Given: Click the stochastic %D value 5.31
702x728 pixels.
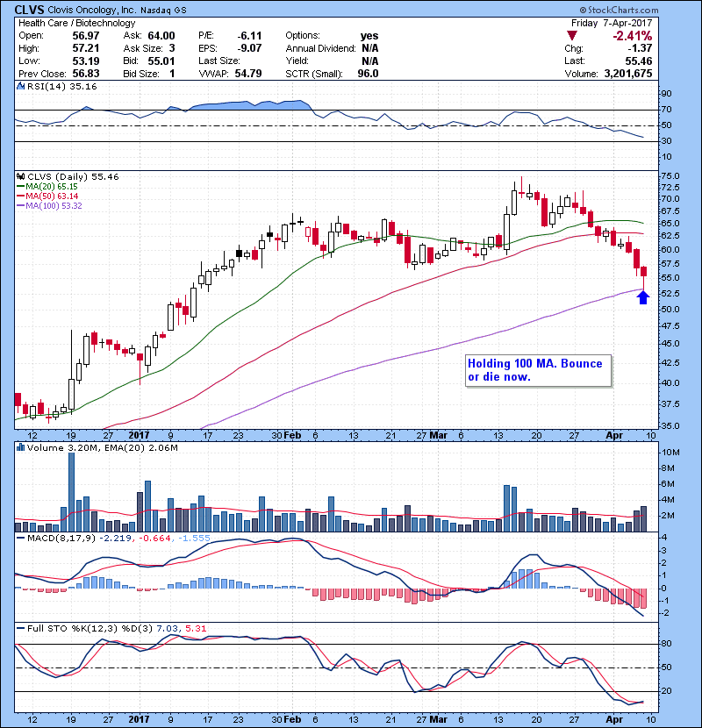Looking at the screenshot, I should [x=196, y=628].
